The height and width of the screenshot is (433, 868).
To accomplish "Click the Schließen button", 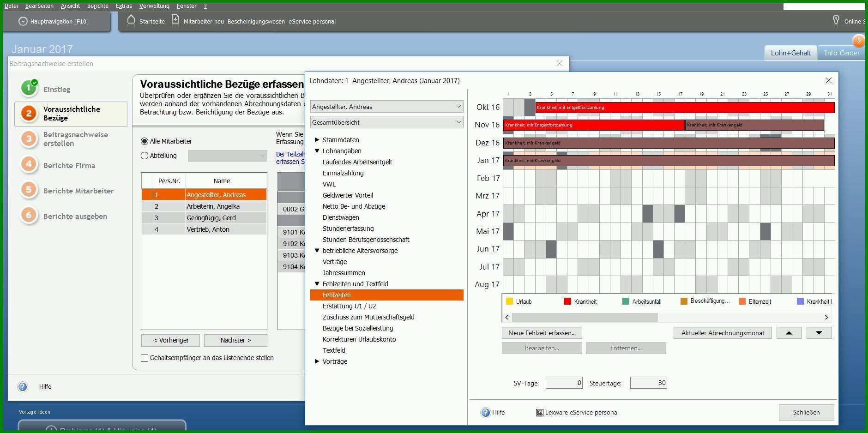I will [806, 413].
